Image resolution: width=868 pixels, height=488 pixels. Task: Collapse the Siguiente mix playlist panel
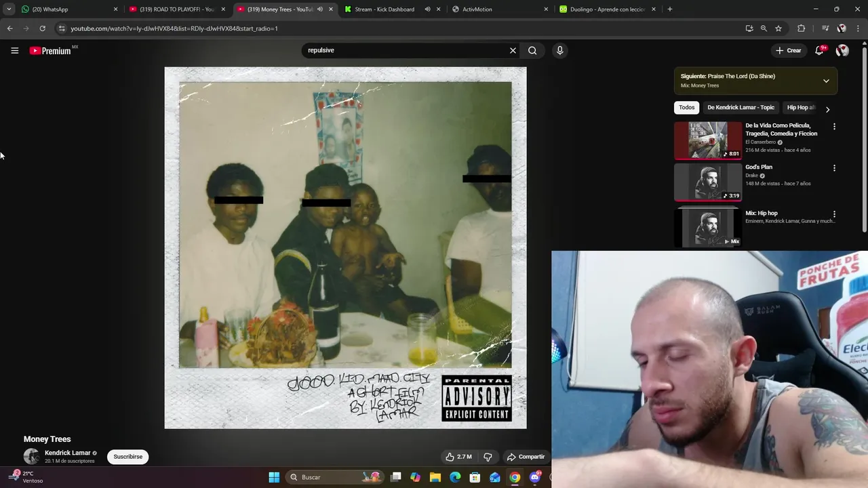pyautogui.click(x=826, y=81)
